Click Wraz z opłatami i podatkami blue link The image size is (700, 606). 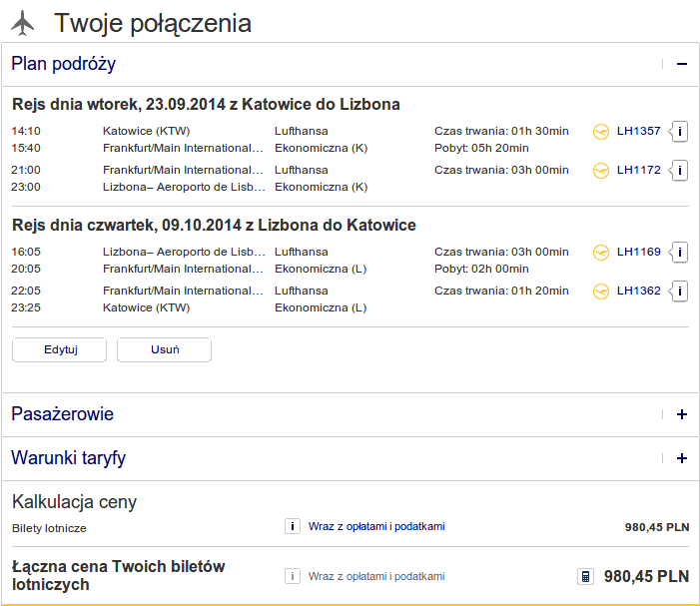pyautogui.click(x=376, y=526)
